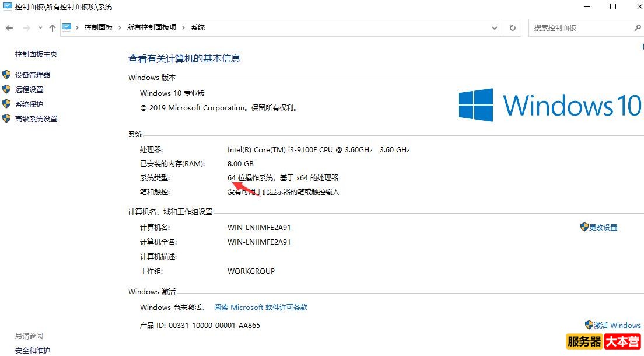Open 阅读 Microsoft 软件许可条款 link
The height and width of the screenshot is (356, 644).
pos(261,308)
